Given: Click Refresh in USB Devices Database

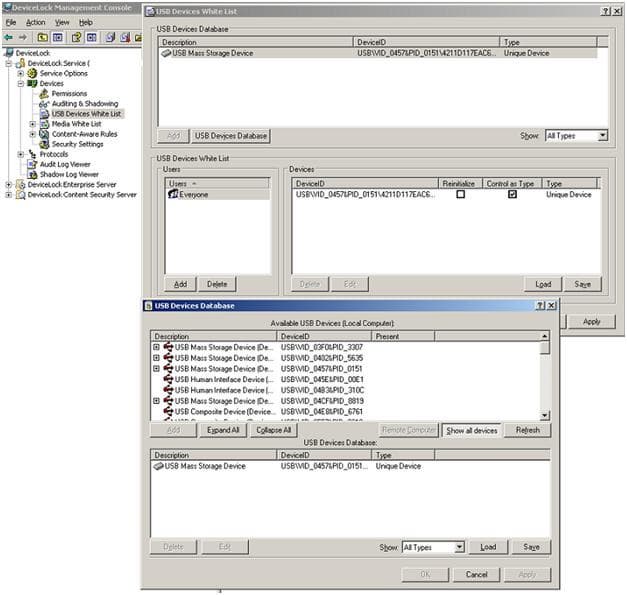Looking at the screenshot, I should pos(527,430).
